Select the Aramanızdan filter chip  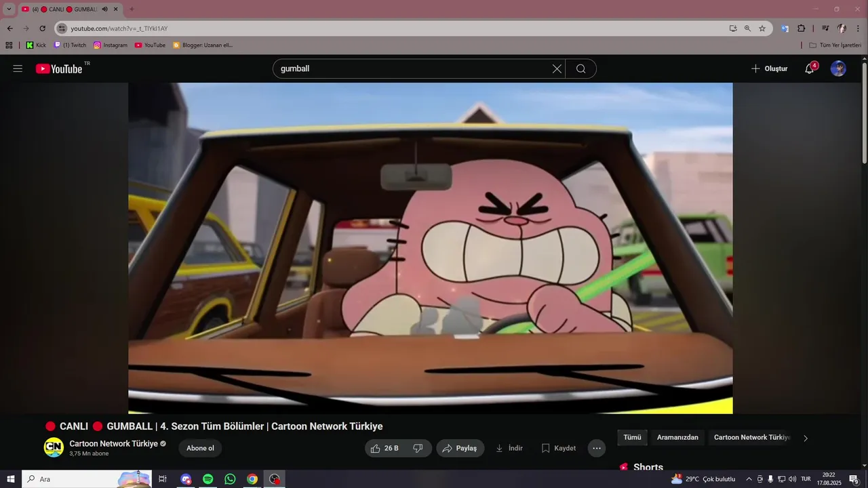(x=677, y=438)
